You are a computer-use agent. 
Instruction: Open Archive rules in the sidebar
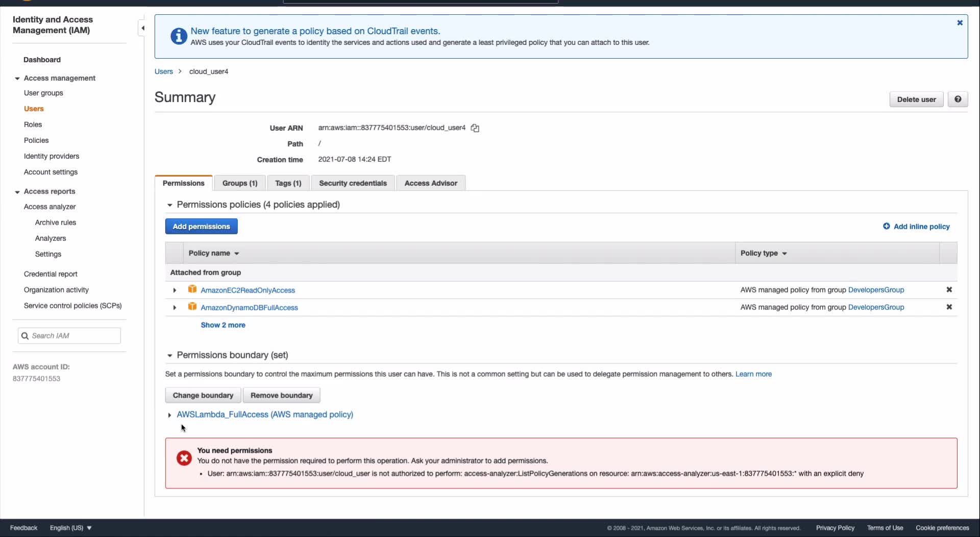pos(56,223)
